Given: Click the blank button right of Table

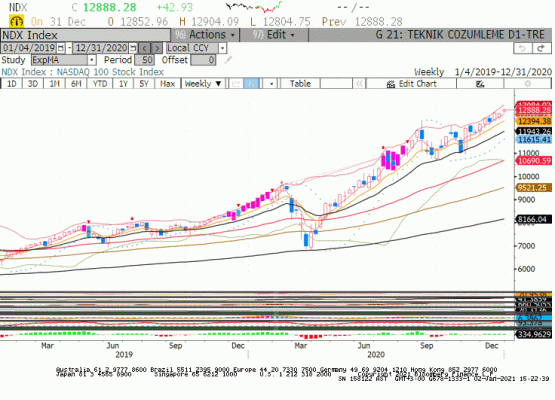Looking at the screenshot, I should click(x=336, y=84).
